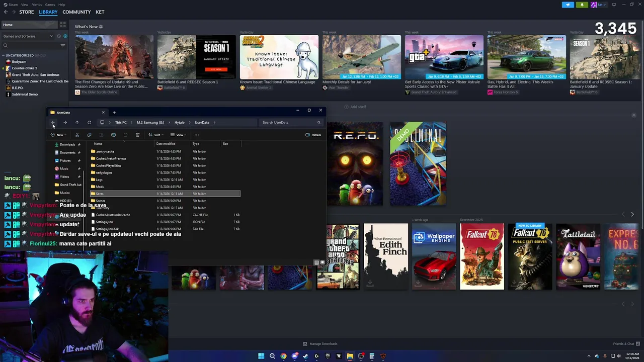Screen dimensions: 644x362
Task: Copy the selected item in Explorer toolbar
Action: coord(89,135)
